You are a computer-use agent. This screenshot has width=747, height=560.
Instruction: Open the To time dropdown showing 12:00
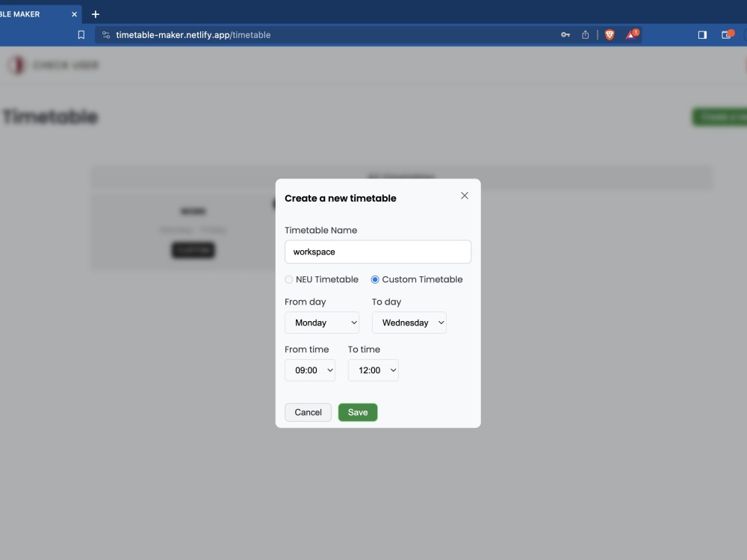pyautogui.click(x=373, y=370)
